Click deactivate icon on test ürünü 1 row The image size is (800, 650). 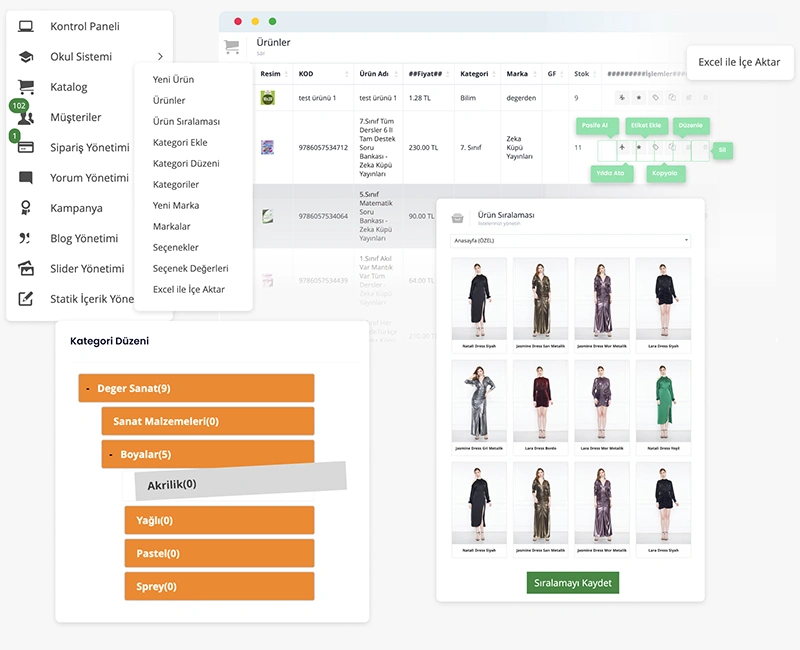point(621,97)
